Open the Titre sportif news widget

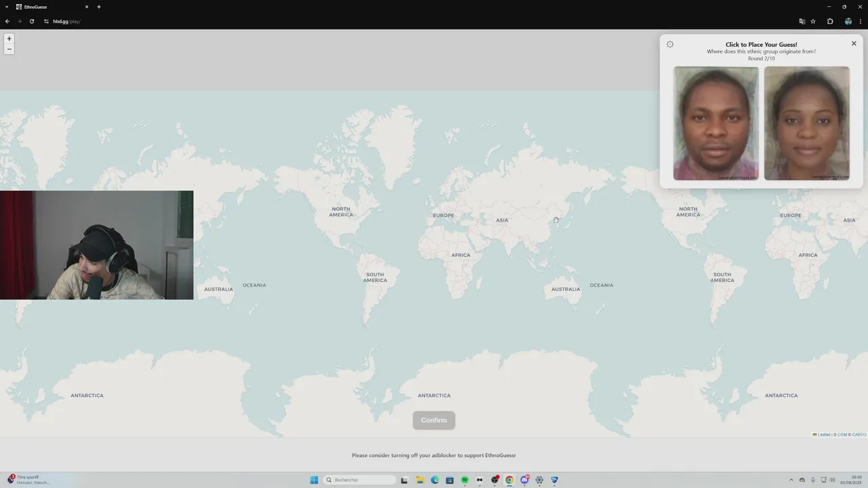pyautogui.click(x=28, y=480)
